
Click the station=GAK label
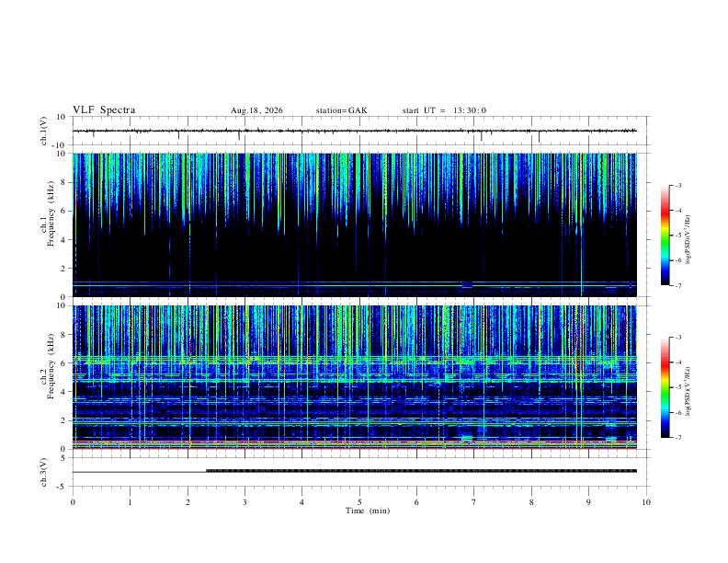pyautogui.click(x=341, y=110)
